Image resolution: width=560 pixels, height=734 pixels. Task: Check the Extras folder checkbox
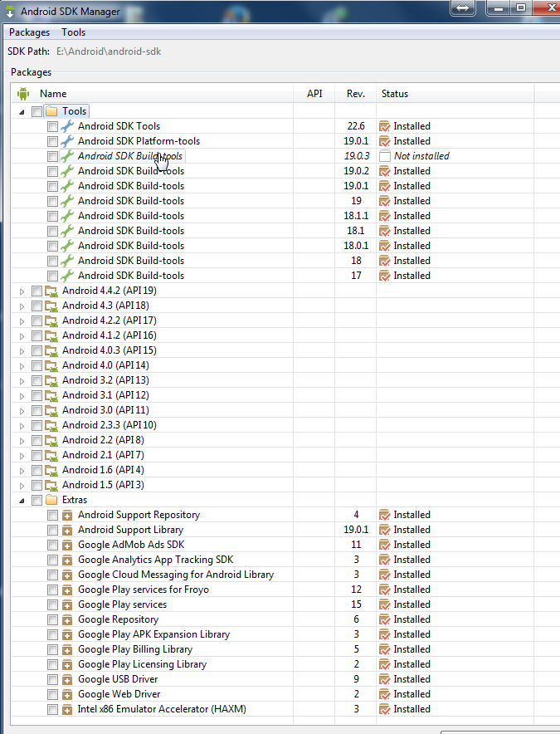37,500
